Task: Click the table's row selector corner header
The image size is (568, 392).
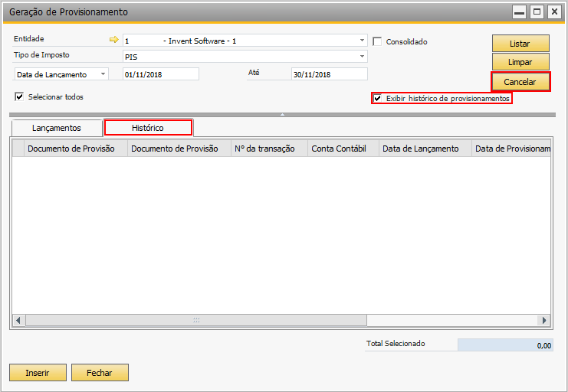Action: tap(18, 149)
